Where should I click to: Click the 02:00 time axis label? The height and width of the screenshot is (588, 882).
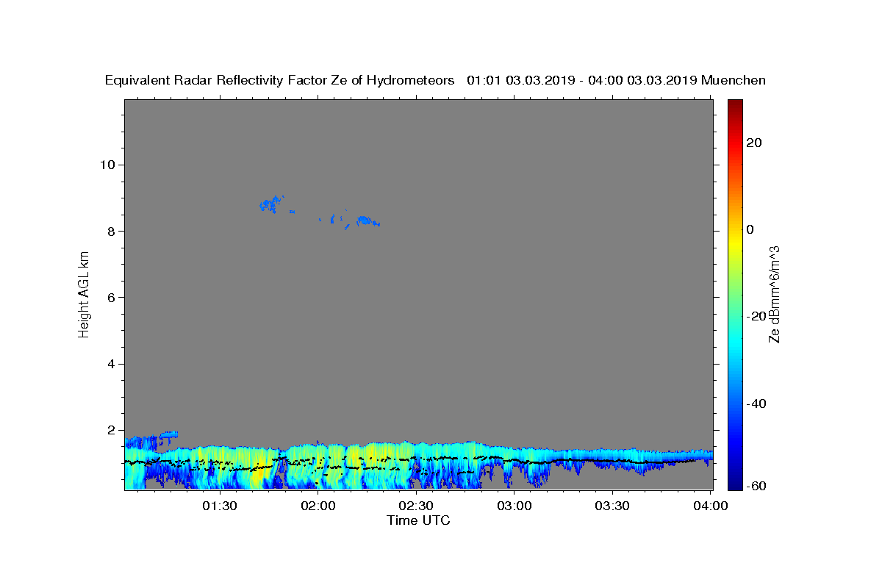click(x=318, y=506)
